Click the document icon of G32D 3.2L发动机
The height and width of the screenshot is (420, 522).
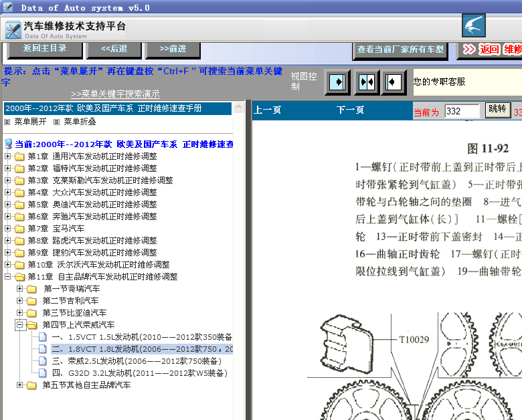[43, 373]
